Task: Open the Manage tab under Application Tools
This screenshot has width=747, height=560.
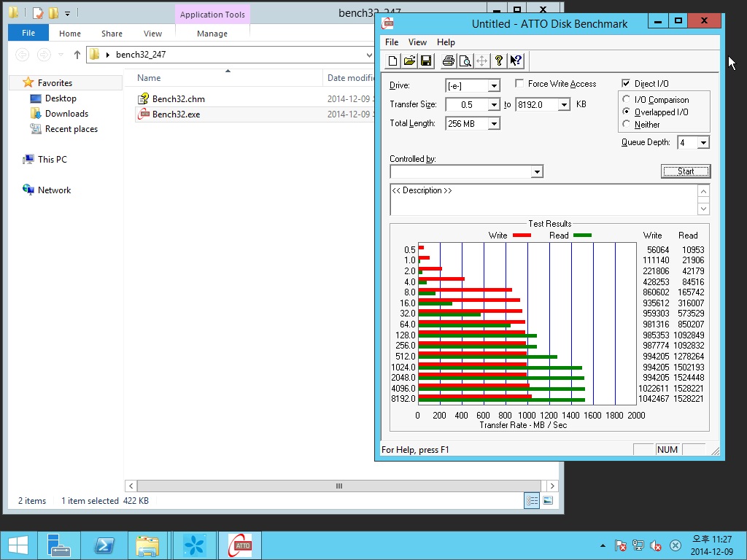Action: 212,34
